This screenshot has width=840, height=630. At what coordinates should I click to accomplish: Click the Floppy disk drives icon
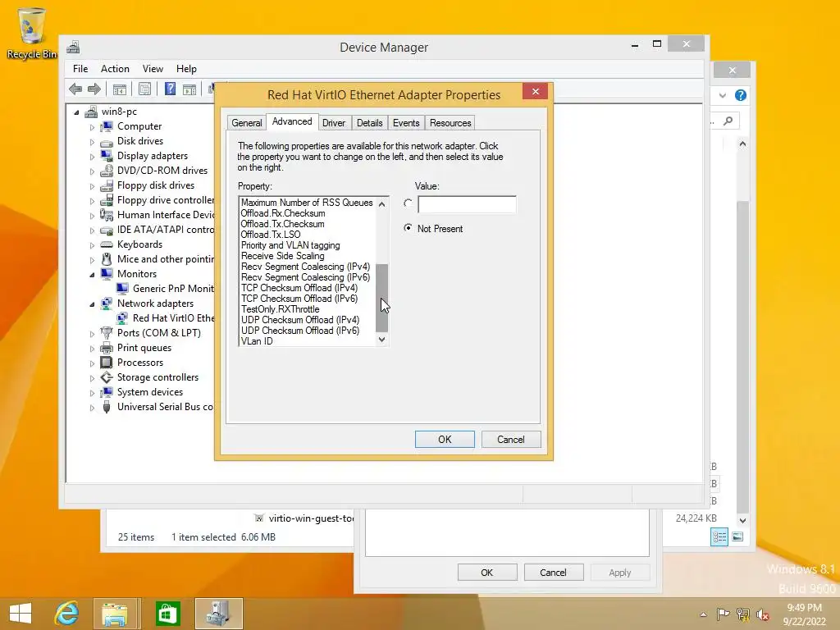click(x=107, y=185)
